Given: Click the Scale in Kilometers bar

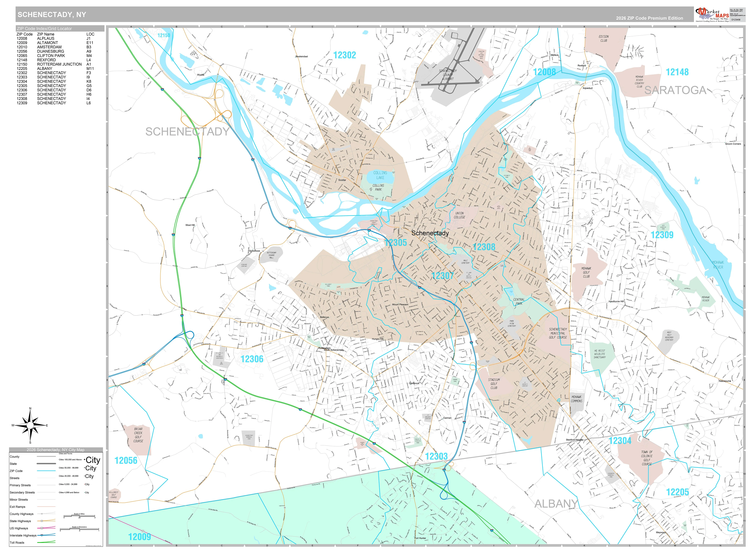Looking at the screenshot, I should point(79,529).
